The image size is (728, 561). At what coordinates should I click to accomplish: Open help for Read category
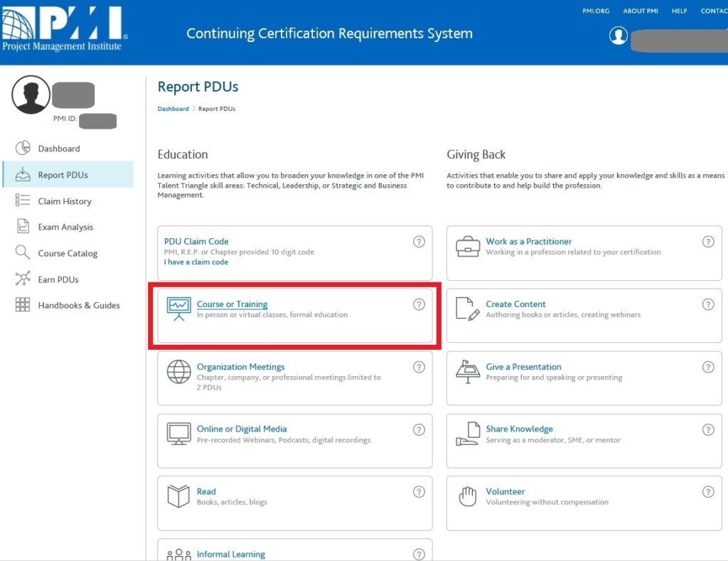[419, 492]
